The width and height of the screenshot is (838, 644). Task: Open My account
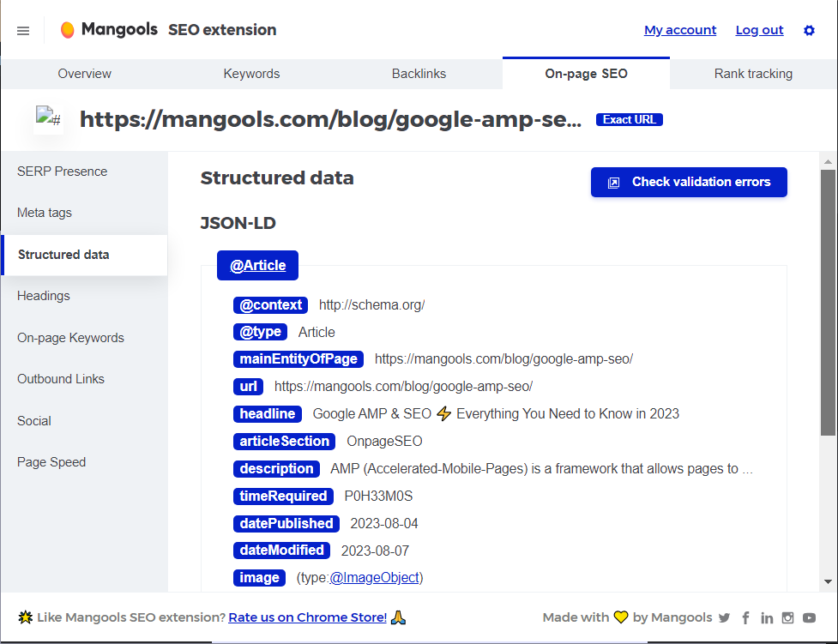point(680,30)
